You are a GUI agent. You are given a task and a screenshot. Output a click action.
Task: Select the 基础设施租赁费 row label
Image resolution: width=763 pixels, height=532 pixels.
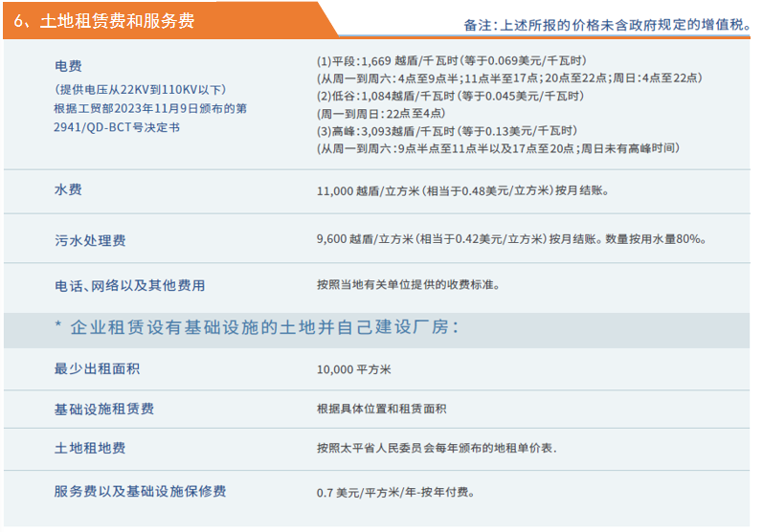coord(103,410)
